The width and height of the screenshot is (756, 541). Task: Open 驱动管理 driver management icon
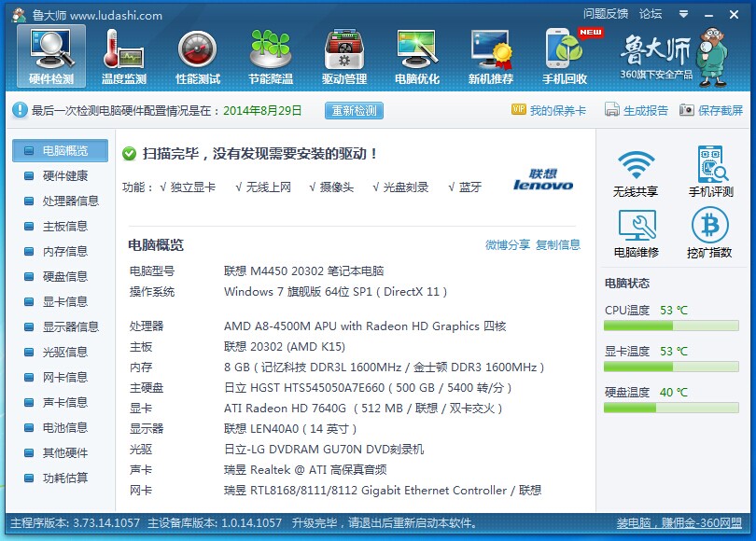click(x=344, y=56)
